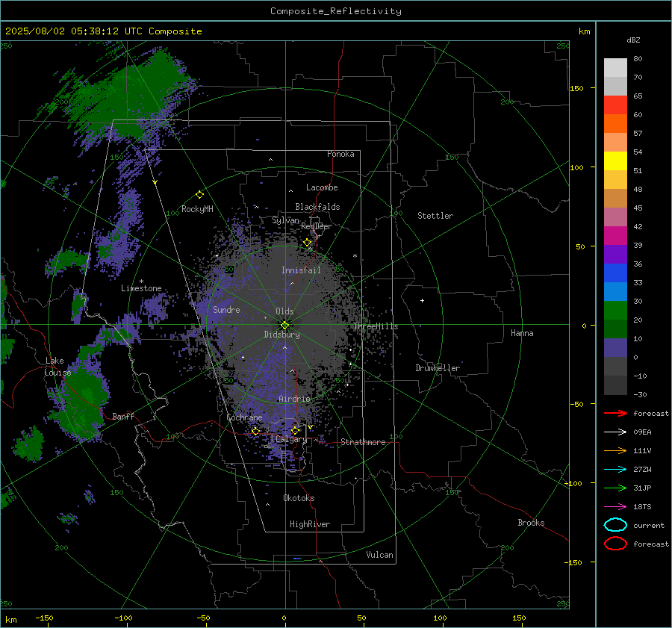Click the Brooks city label

[531, 523]
